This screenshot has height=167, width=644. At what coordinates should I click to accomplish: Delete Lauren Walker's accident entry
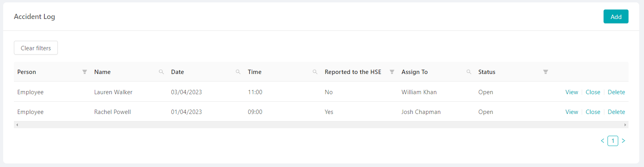pyautogui.click(x=616, y=92)
